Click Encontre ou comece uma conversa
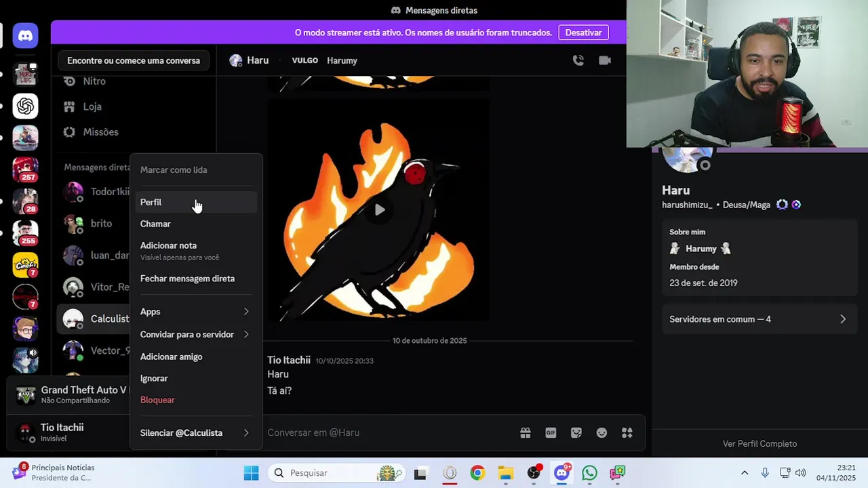 (134, 60)
